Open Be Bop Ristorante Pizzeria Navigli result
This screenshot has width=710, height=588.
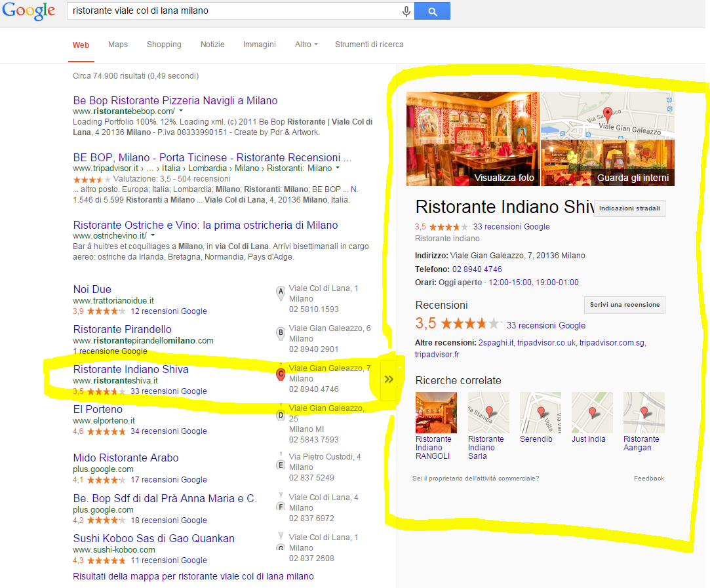point(175,100)
